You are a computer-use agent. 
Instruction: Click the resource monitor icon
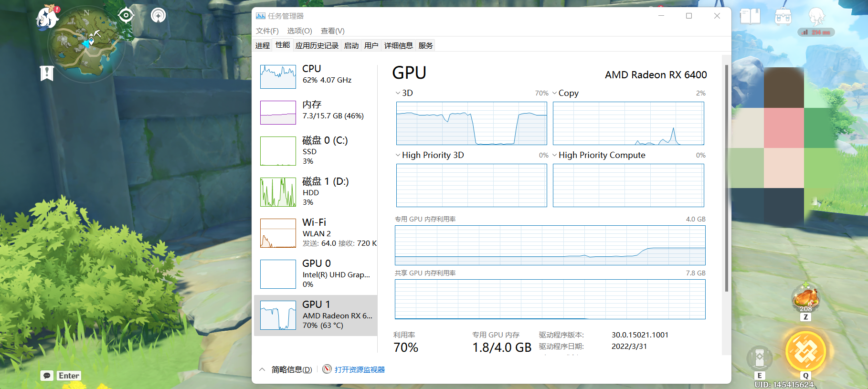click(x=327, y=369)
